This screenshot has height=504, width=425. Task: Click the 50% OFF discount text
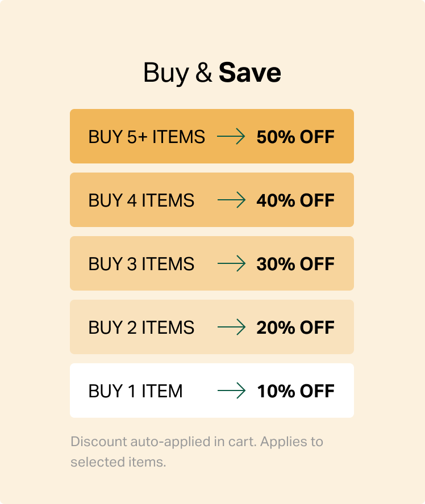coord(295,137)
